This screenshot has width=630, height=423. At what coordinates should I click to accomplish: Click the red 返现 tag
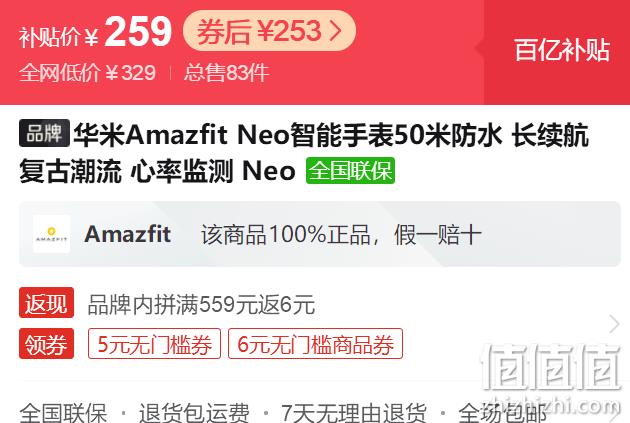click(x=46, y=303)
